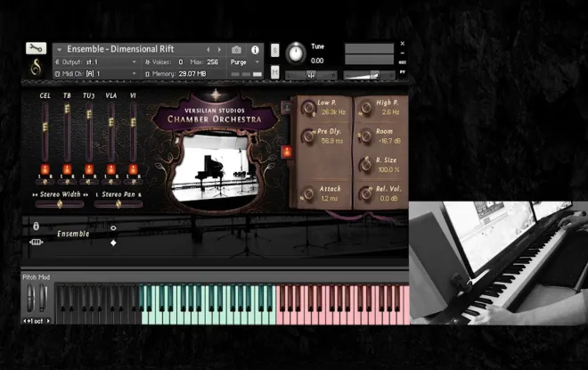Adjust the Stereo Pan slider

(118, 204)
